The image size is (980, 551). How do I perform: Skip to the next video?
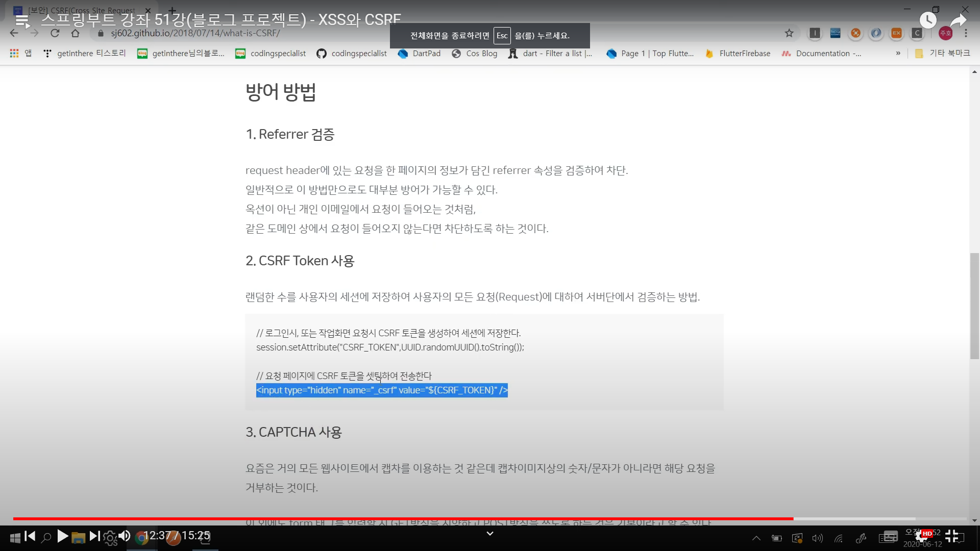(94, 536)
